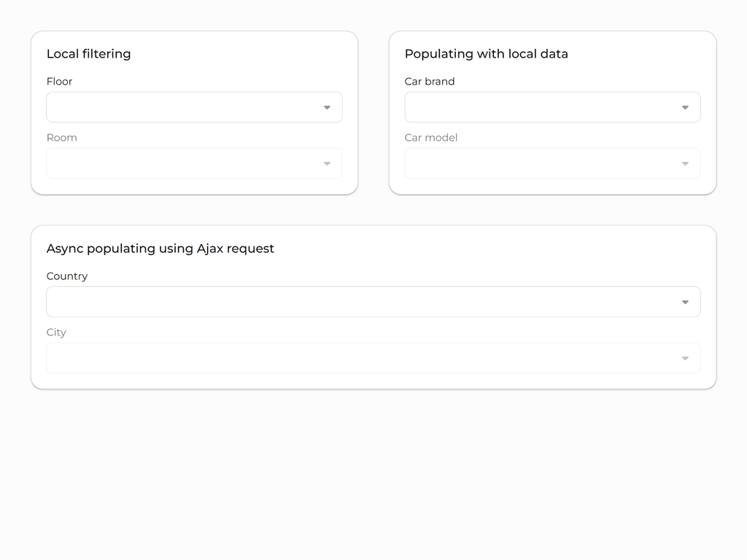Click the City dropdown arrow icon
The height and width of the screenshot is (560, 747).
point(685,359)
